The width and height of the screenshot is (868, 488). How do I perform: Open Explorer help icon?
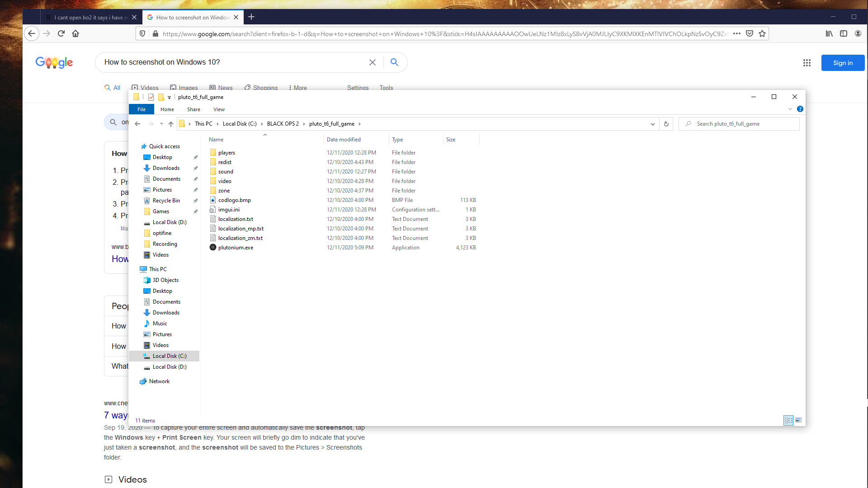pyautogui.click(x=800, y=109)
